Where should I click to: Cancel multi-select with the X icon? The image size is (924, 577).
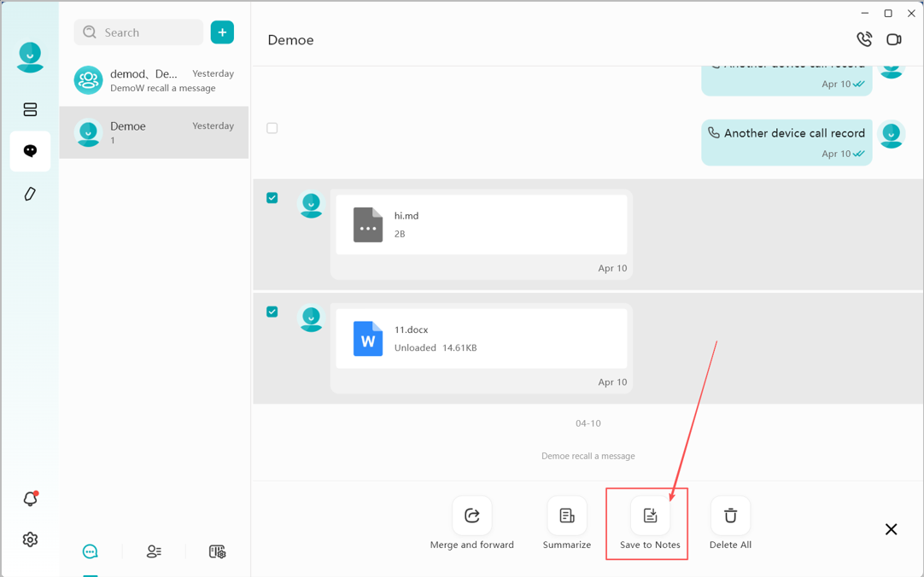[x=891, y=529]
